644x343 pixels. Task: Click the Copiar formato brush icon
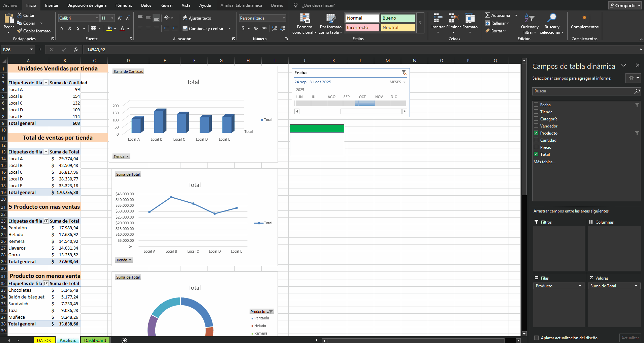(20, 31)
